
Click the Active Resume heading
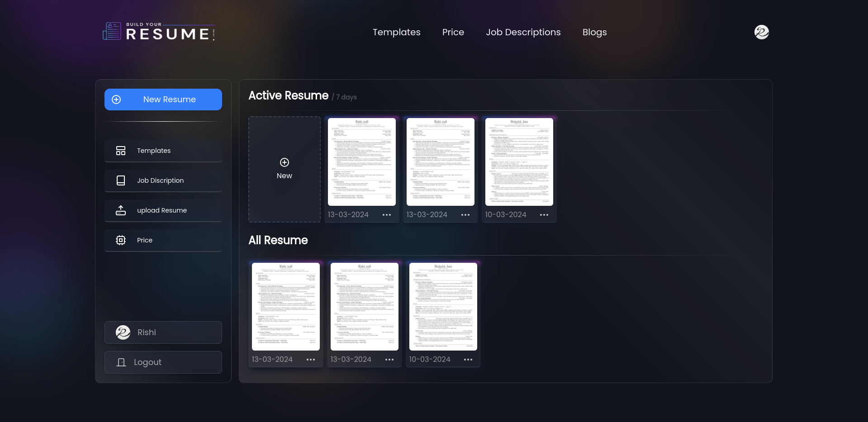pos(289,95)
